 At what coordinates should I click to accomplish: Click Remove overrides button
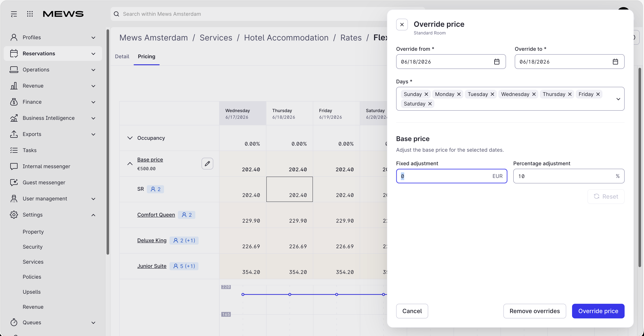[535, 311]
